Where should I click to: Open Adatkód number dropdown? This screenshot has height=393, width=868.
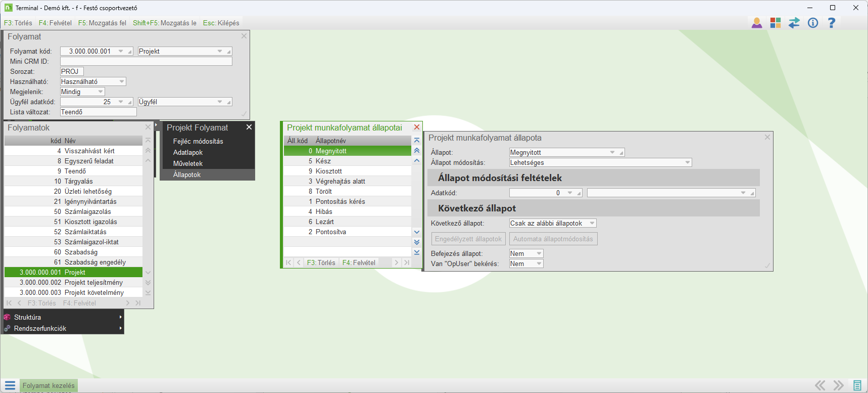click(570, 193)
